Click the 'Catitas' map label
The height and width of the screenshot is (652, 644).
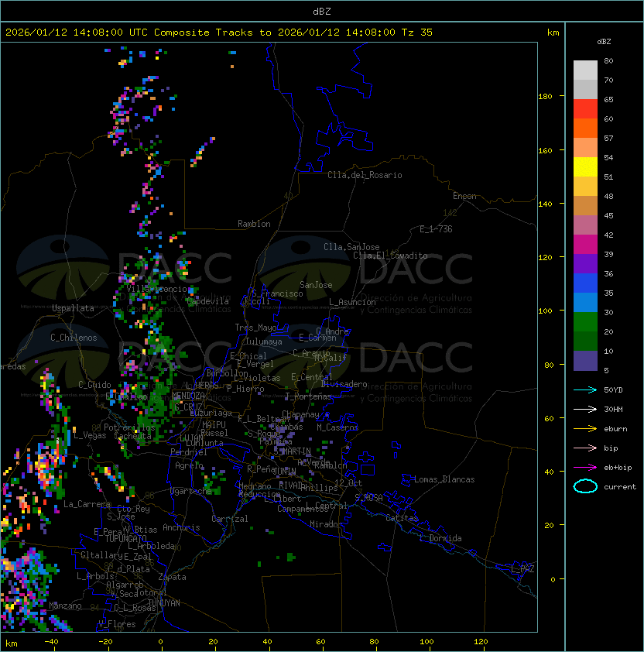[402, 518]
